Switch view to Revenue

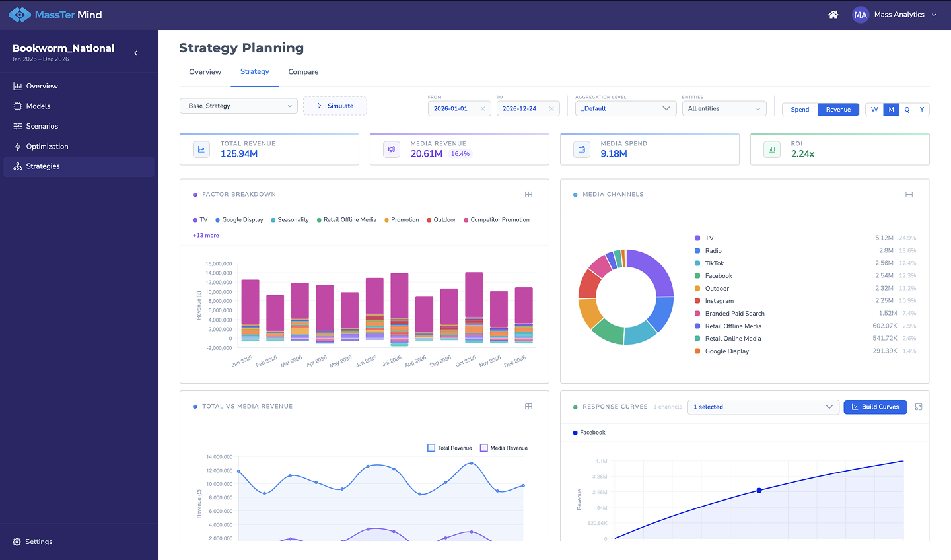(838, 110)
